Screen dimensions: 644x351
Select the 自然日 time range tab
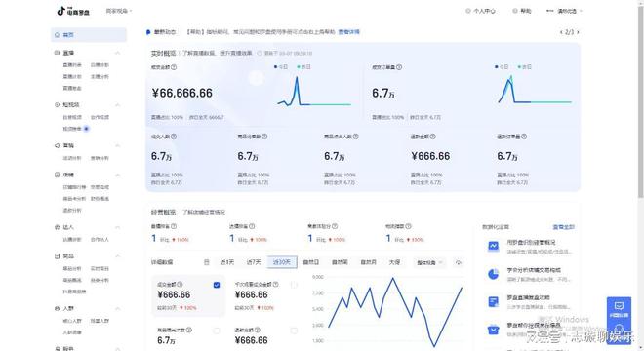click(x=311, y=262)
